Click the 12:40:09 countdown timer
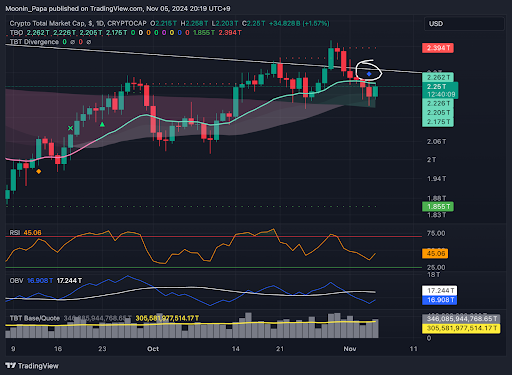This screenshot has width=512, height=375. click(441, 94)
